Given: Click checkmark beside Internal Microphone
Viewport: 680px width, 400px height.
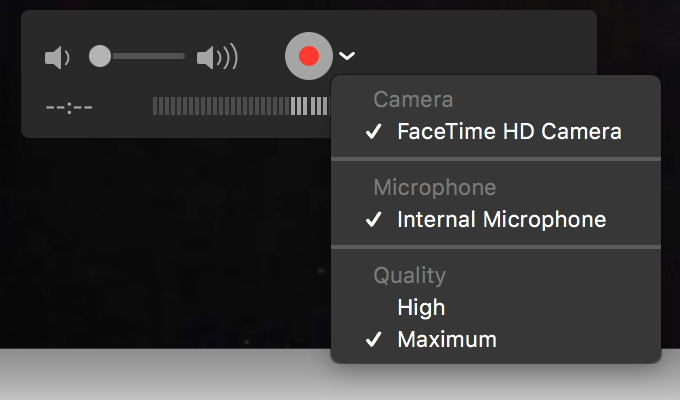Looking at the screenshot, I should [373, 219].
